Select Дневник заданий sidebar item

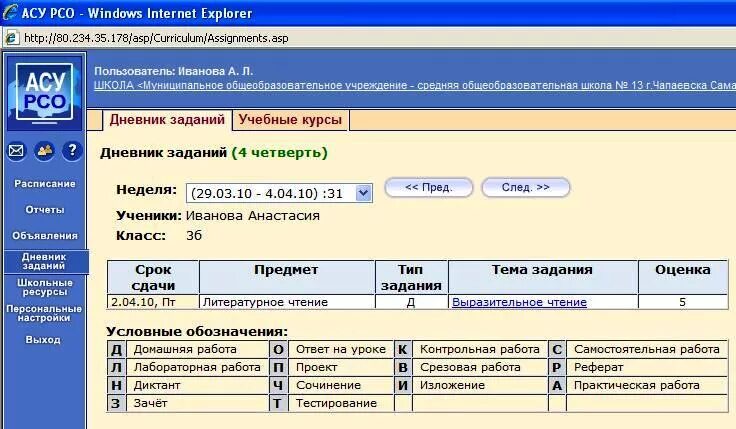[45, 261]
